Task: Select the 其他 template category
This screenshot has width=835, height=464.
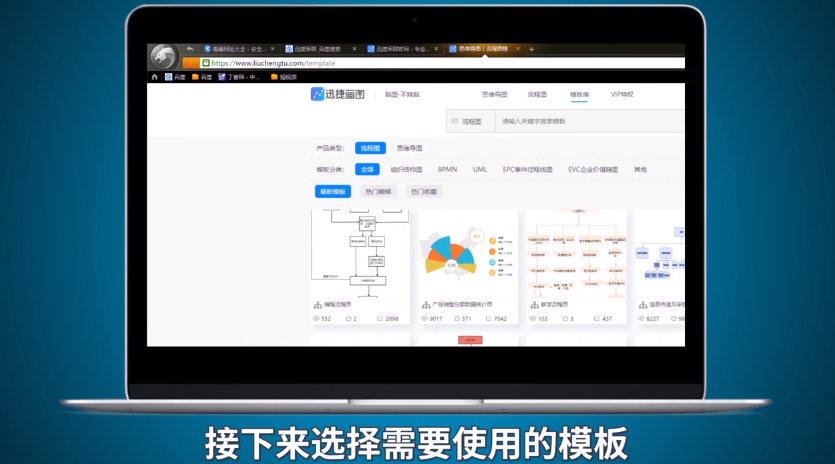Action: tap(640, 169)
